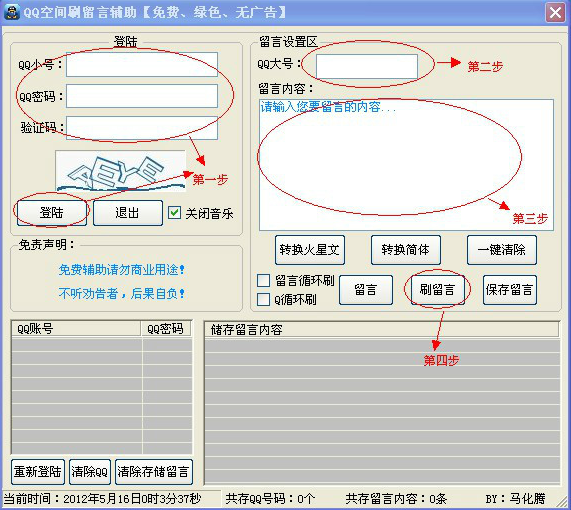
Task: Click the 不听劝告者，后果自负 text
Action: (122, 294)
